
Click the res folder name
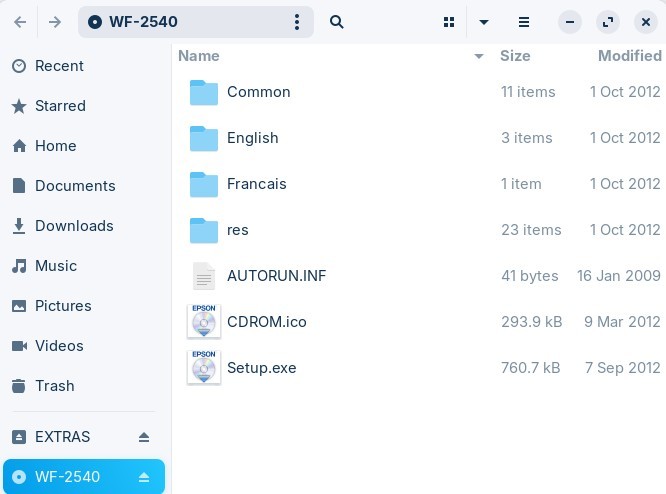237,230
